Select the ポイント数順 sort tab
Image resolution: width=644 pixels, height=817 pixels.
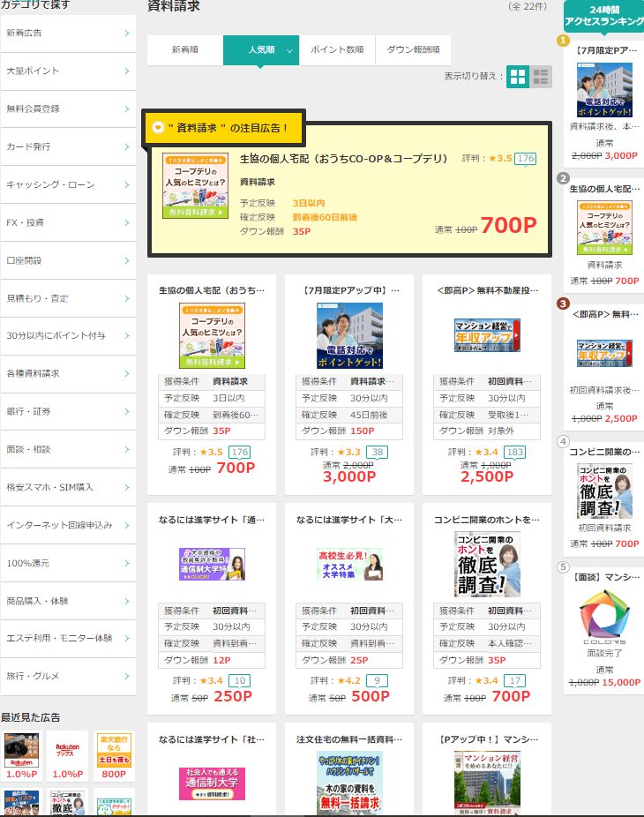tap(337, 50)
